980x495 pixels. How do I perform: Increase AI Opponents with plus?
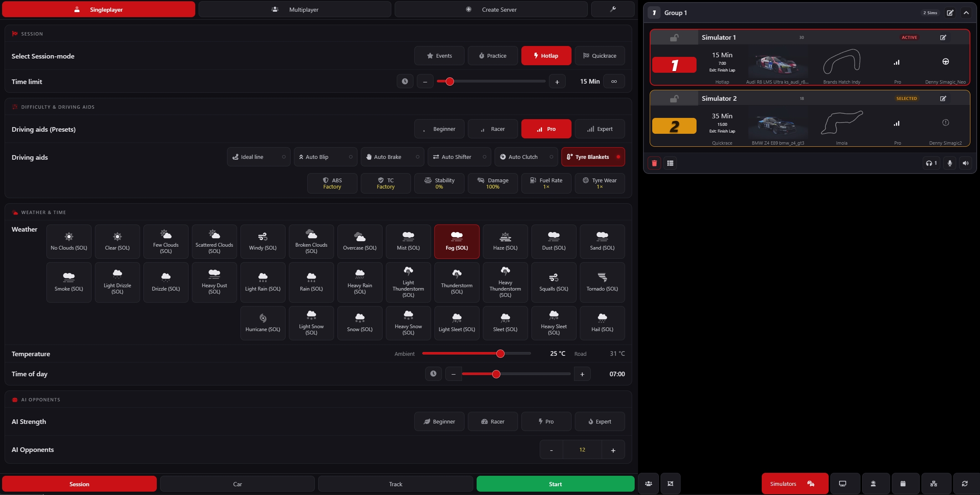613,450
